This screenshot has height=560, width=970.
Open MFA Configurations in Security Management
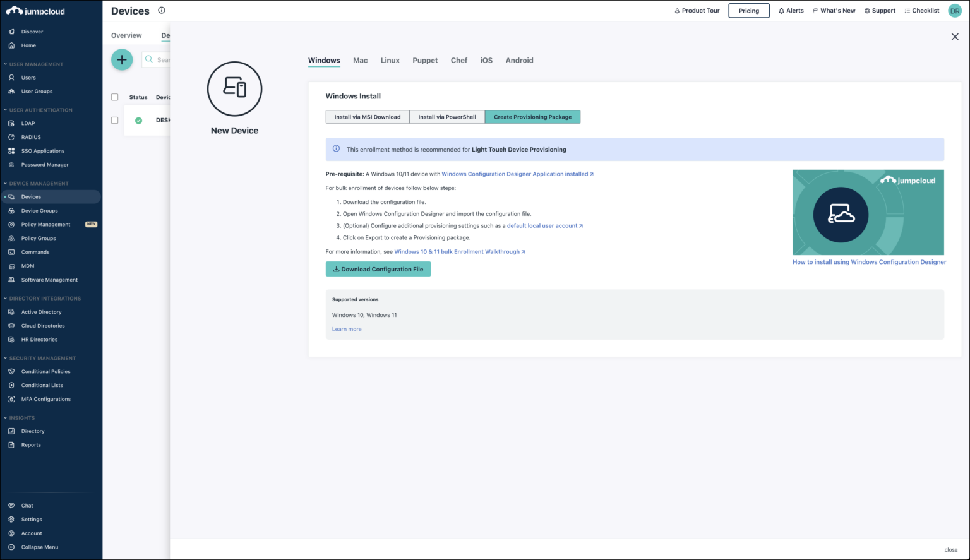click(x=45, y=399)
